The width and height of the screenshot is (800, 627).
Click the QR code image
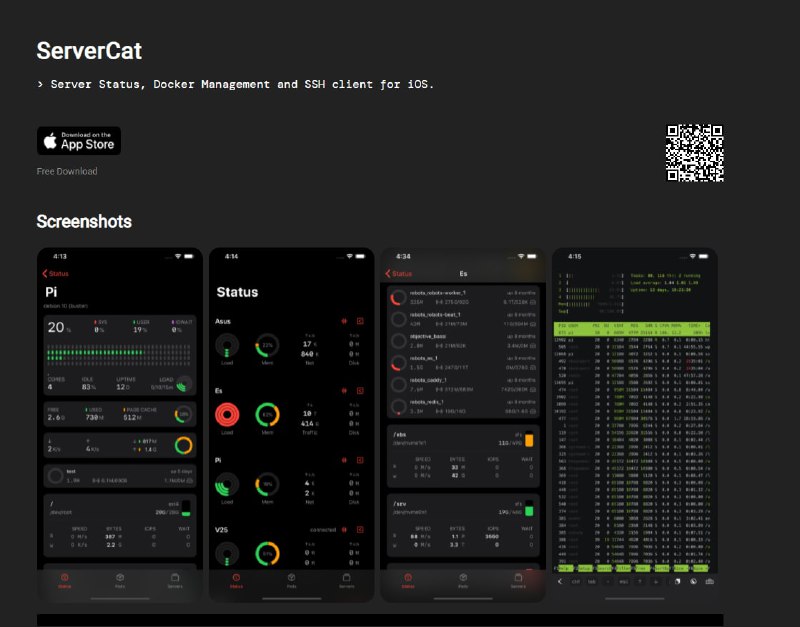coord(695,153)
